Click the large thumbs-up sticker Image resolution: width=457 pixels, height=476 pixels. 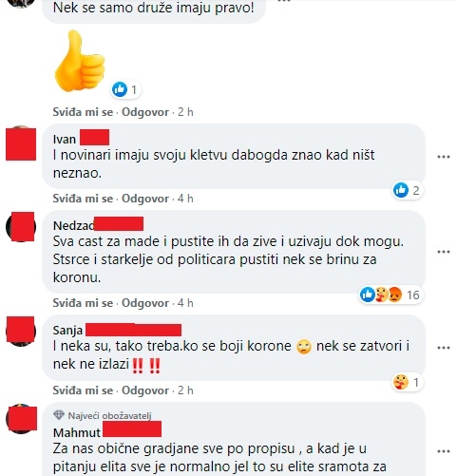pos(80,61)
